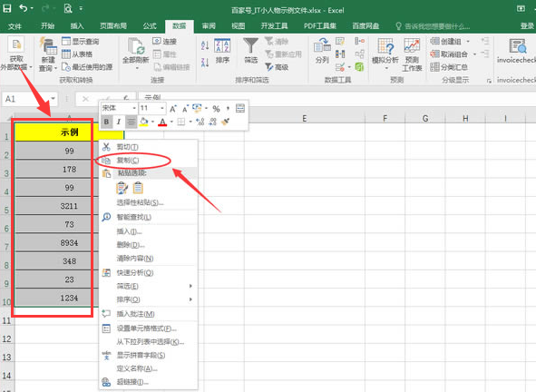Click From Table button
The height and width of the screenshot is (392, 536).
pos(77,54)
